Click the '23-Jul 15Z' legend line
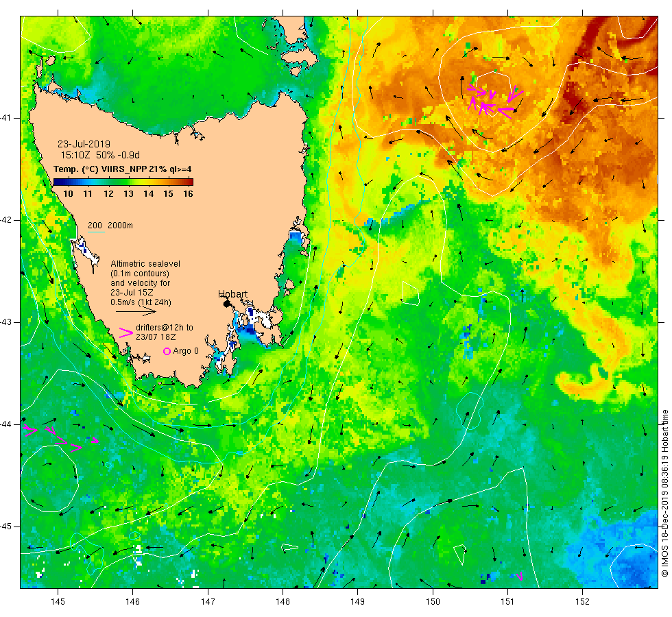The width and height of the screenshot is (672, 617). [132, 293]
